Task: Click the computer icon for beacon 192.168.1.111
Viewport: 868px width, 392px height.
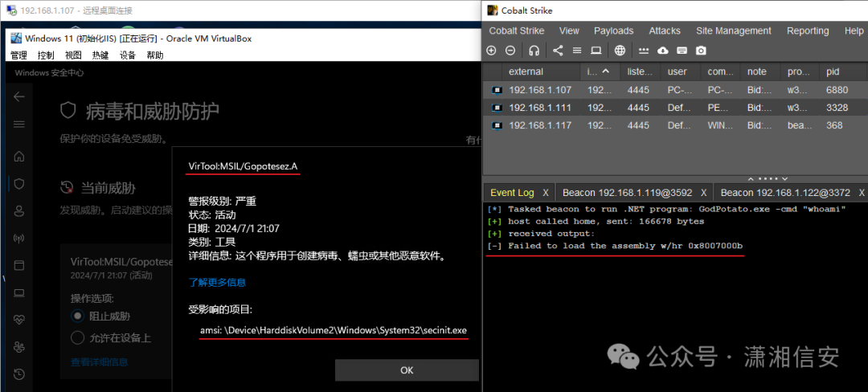Action: 497,108
